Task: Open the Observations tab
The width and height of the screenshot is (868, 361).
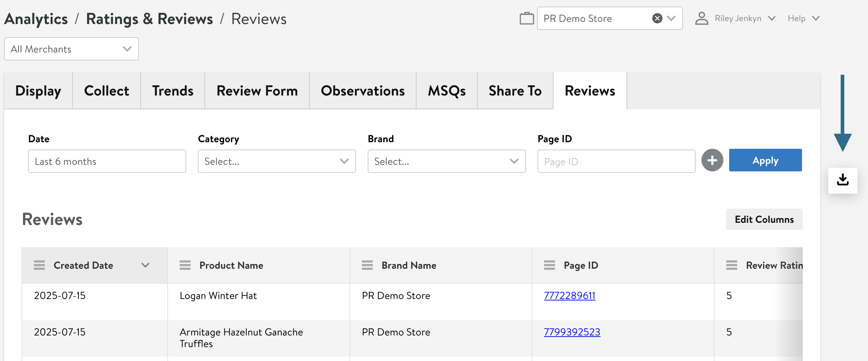Action: coord(363,91)
